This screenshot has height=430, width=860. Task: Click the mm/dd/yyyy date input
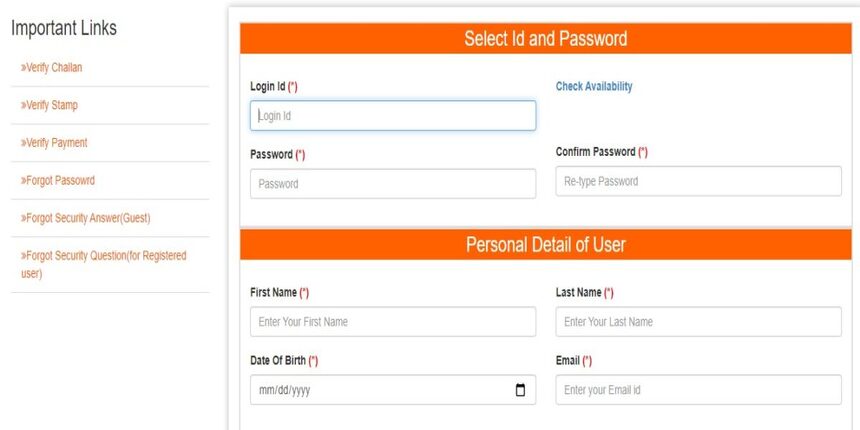(393, 390)
